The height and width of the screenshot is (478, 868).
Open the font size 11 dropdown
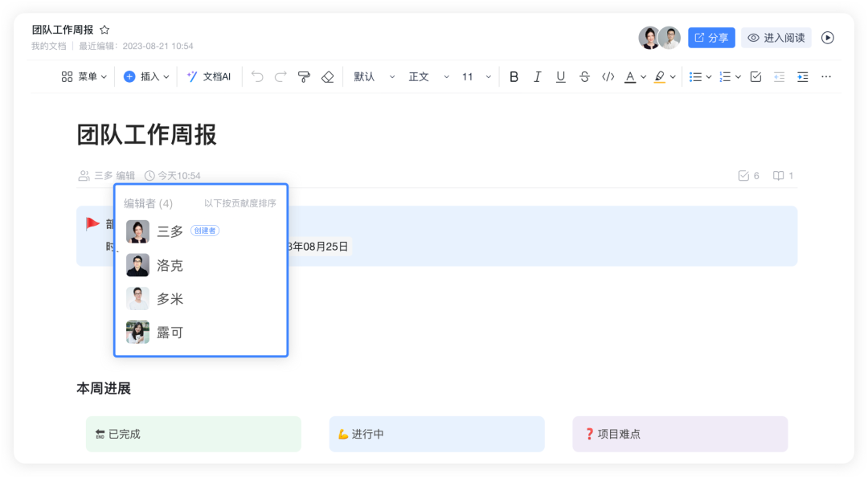pos(476,77)
